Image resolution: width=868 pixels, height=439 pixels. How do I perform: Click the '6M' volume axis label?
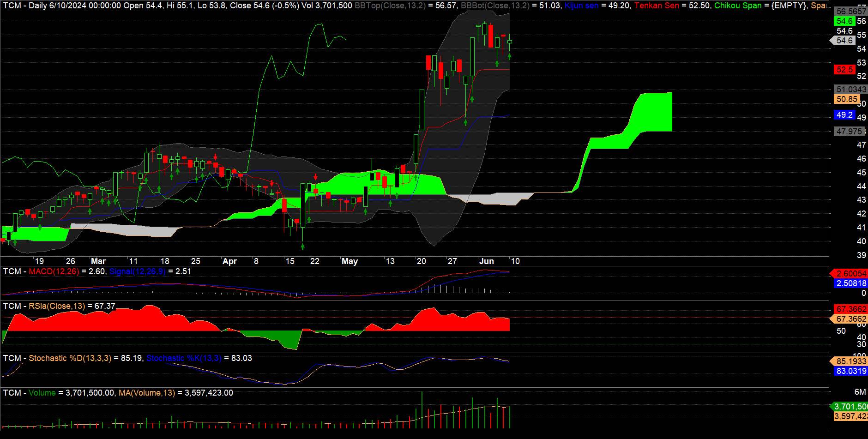(x=860, y=392)
